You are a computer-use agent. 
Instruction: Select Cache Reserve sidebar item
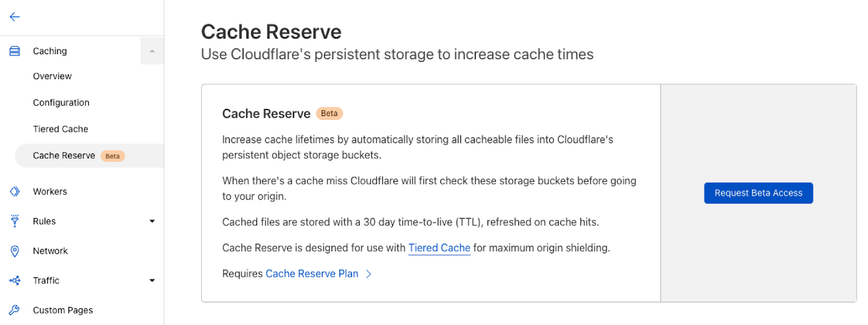click(x=90, y=156)
